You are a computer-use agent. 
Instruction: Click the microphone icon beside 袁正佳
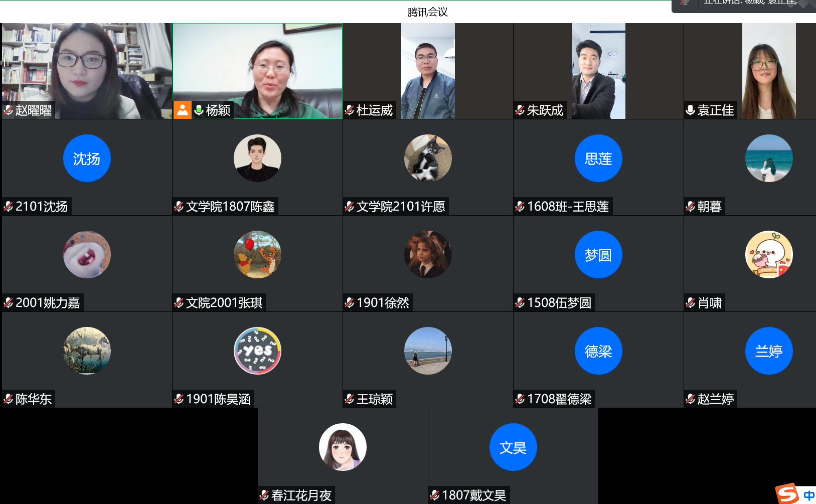coord(690,110)
